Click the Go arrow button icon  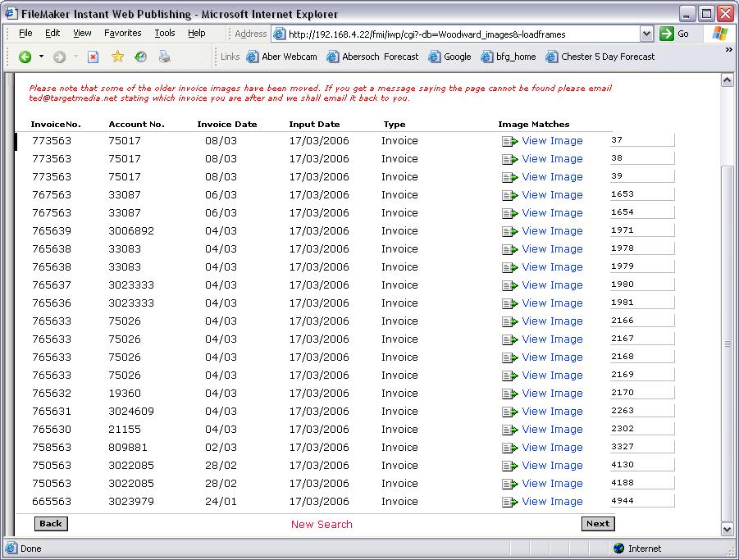667,34
